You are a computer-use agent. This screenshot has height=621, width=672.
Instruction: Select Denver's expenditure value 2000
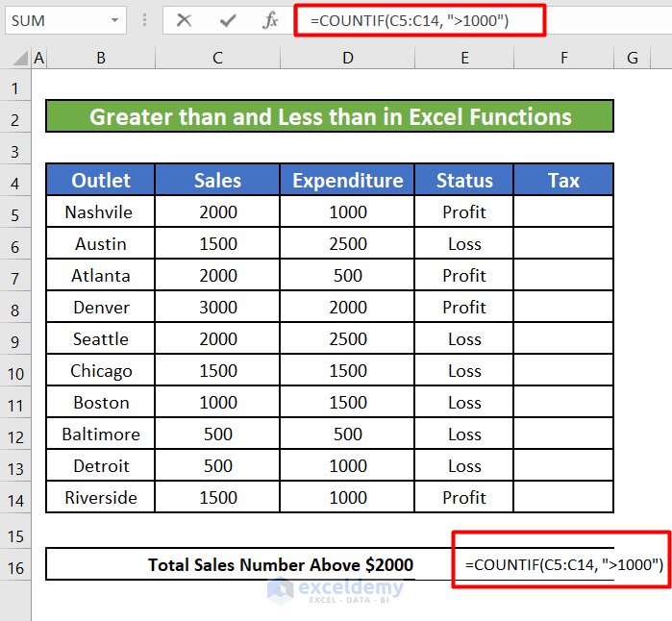[348, 307]
